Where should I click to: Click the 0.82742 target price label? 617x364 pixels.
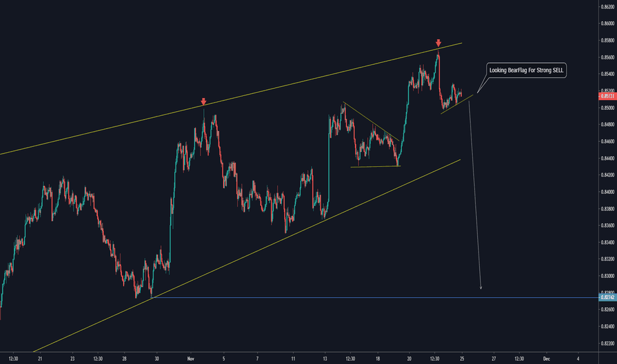tap(607, 298)
